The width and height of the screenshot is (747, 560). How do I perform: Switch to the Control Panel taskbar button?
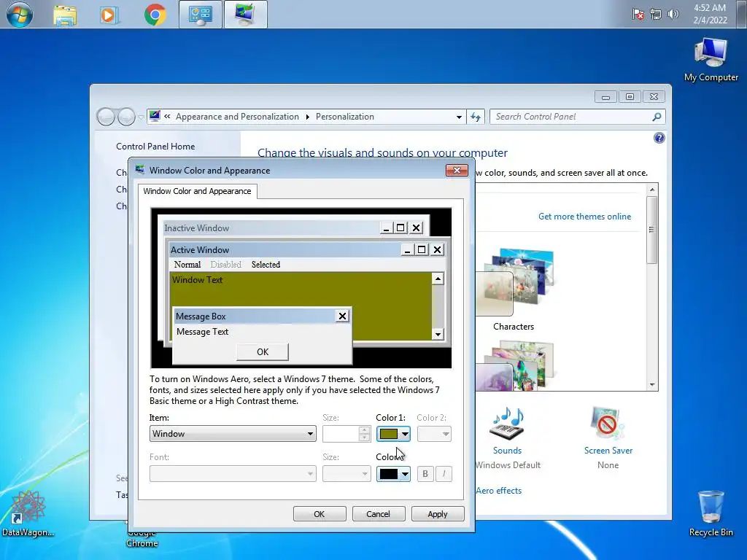200,15
